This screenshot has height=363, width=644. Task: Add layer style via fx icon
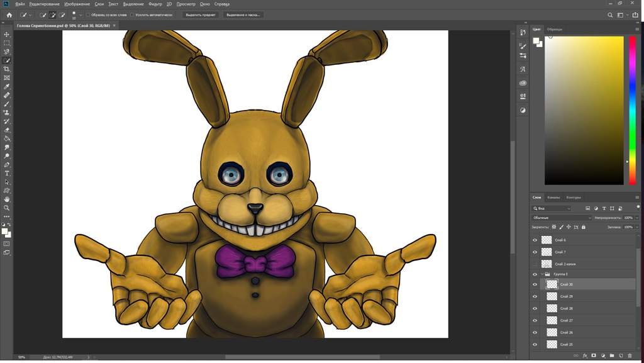pos(585,355)
